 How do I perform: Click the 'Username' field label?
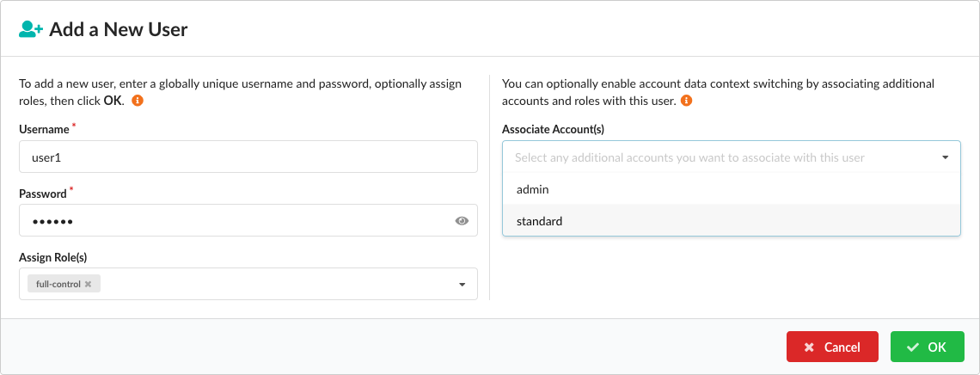tap(44, 129)
